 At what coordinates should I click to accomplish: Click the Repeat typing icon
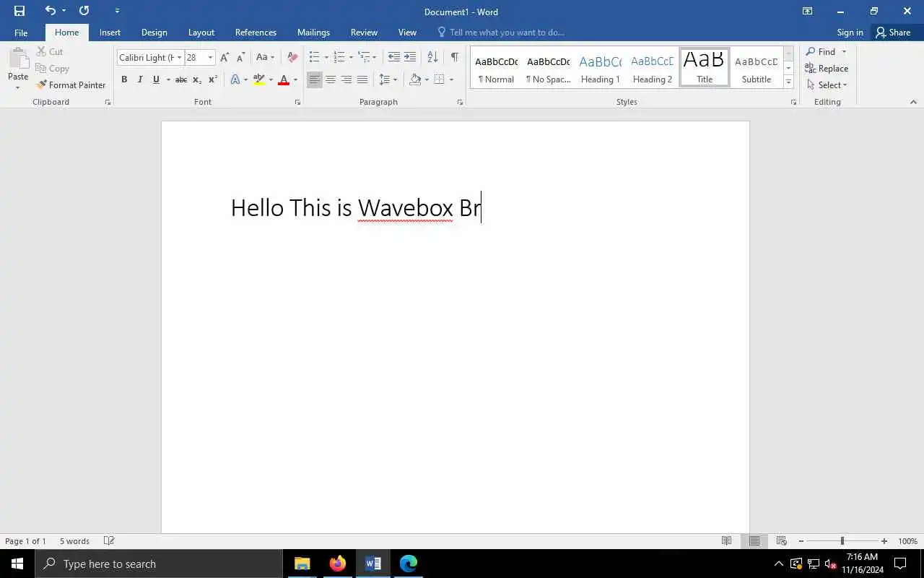[84, 11]
